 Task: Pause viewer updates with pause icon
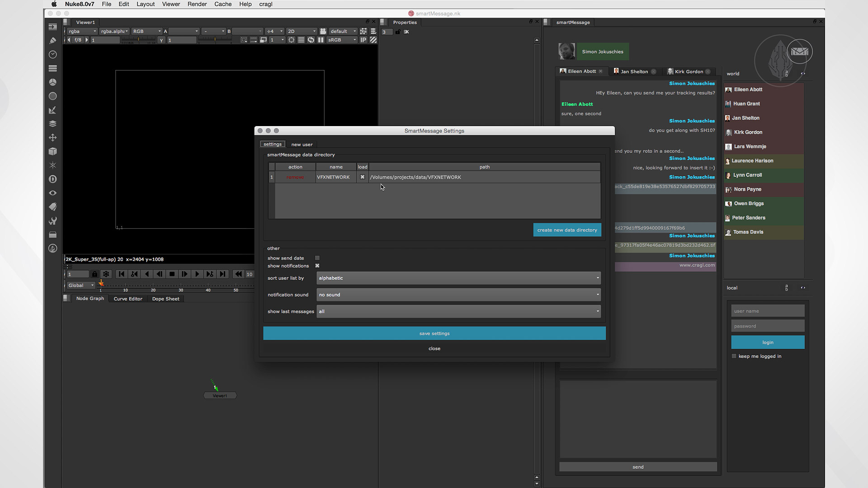pos(321,40)
